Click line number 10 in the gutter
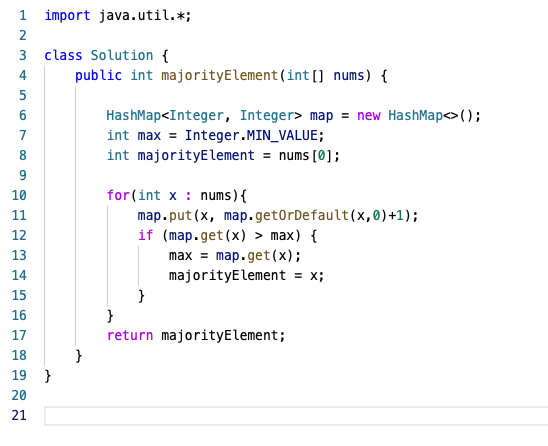 tap(19, 195)
